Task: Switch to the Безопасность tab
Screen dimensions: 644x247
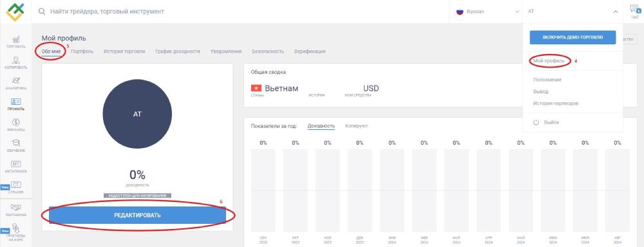Action: 268,51
